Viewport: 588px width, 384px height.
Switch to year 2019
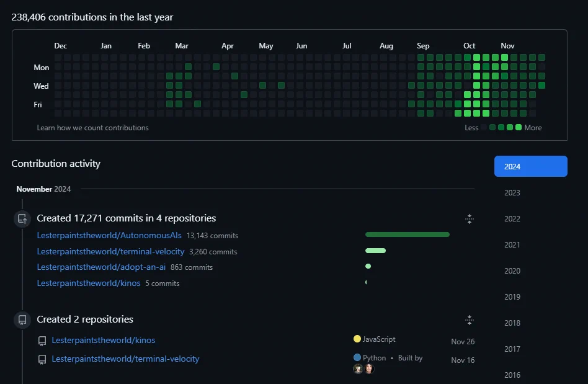[x=512, y=297]
